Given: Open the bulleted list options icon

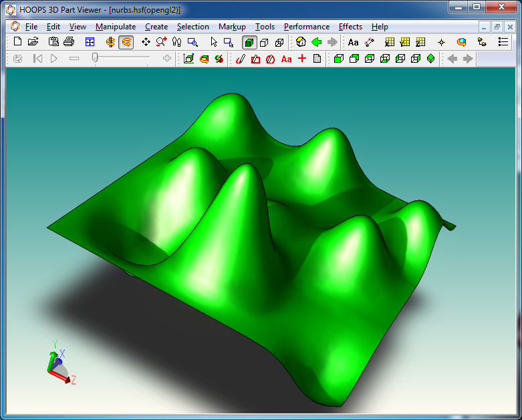Looking at the screenshot, I should (x=503, y=42).
